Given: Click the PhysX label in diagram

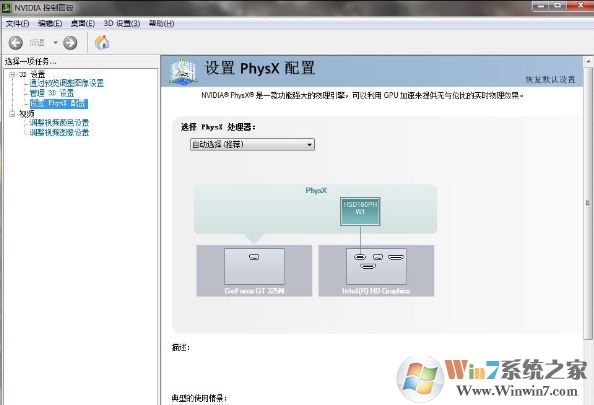Looking at the screenshot, I should [x=316, y=190].
